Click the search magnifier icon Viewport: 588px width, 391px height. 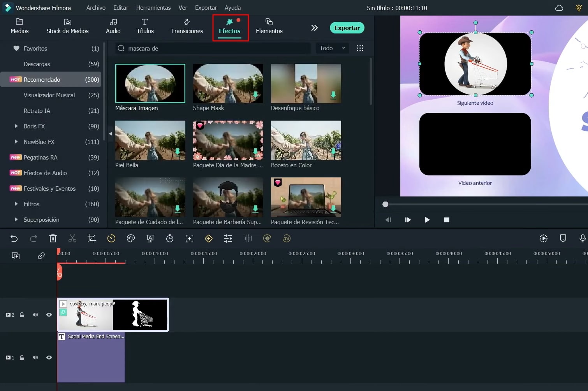click(x=121, y=48)
